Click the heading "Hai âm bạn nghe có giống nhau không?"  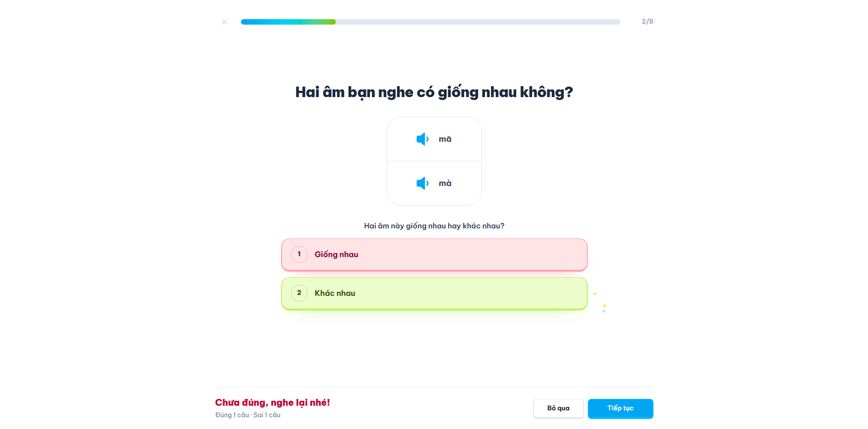point(434,92)
